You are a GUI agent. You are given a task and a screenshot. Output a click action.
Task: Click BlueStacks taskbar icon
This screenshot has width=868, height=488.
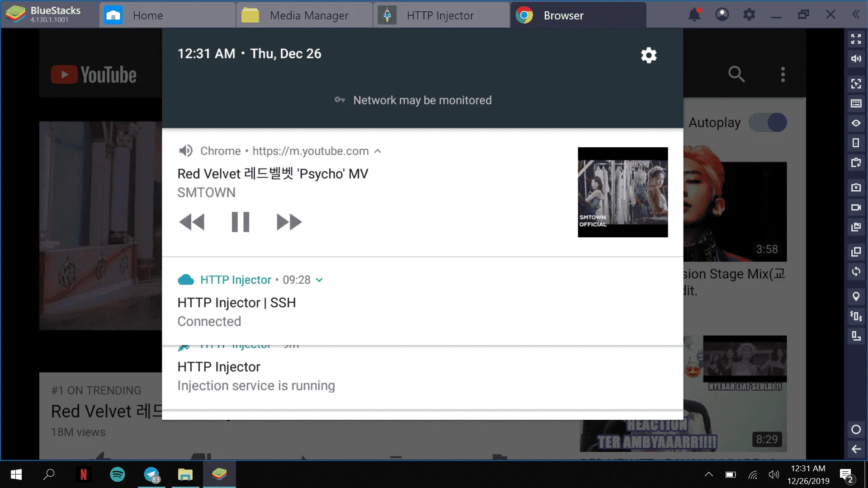click(219, 474)
